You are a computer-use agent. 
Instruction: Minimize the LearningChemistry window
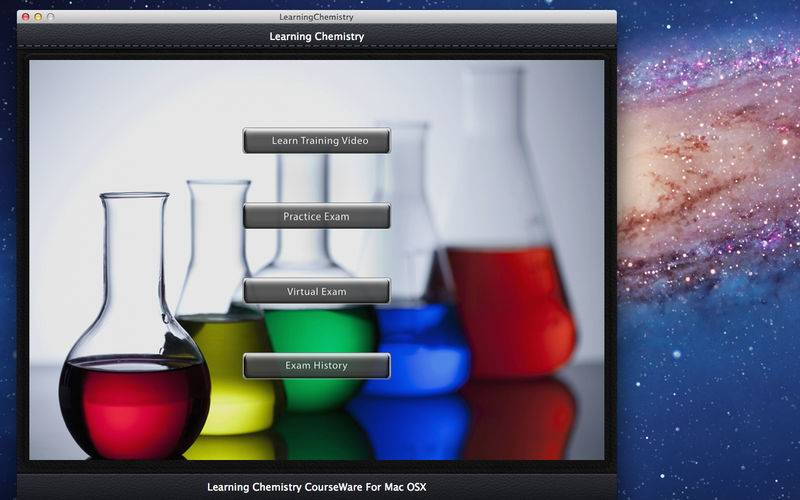[38, 17]
